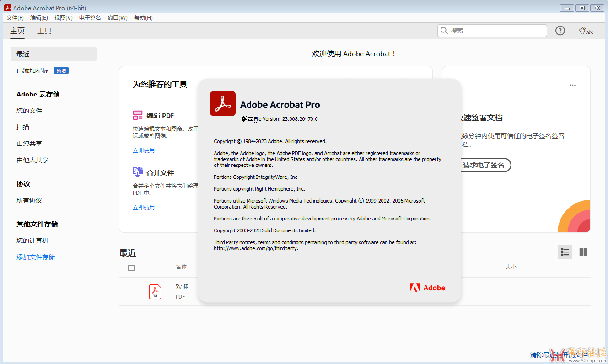Open the 编辑(E) menu
This screenshot has height=364, width=608.
39,18
